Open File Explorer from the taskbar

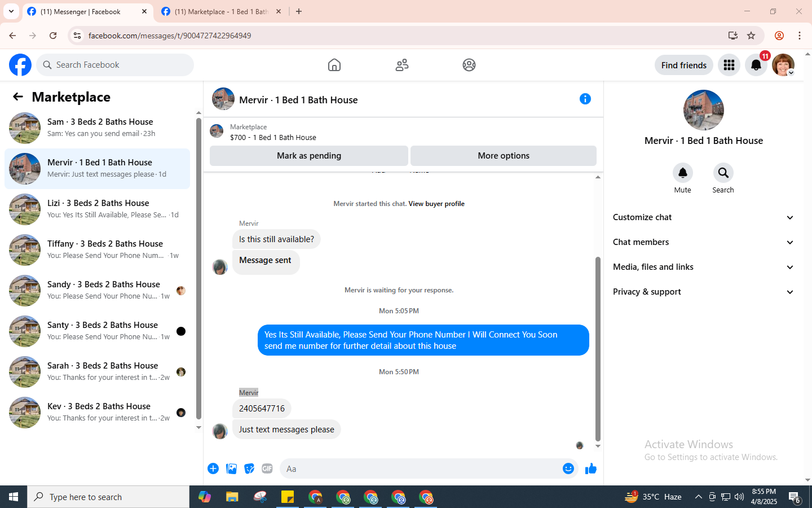232,497
